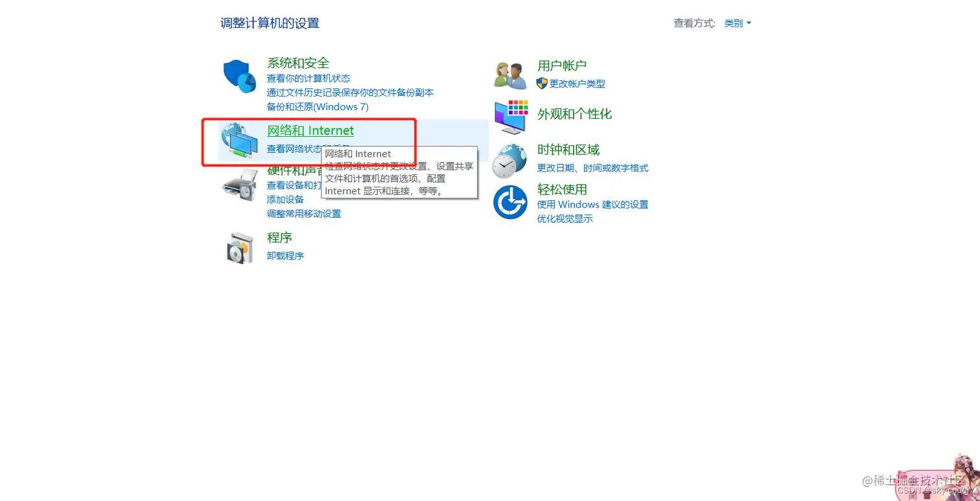980x501 pixels.
Task: Click the 添加设备 link
Action: click(x=285, y=199)
